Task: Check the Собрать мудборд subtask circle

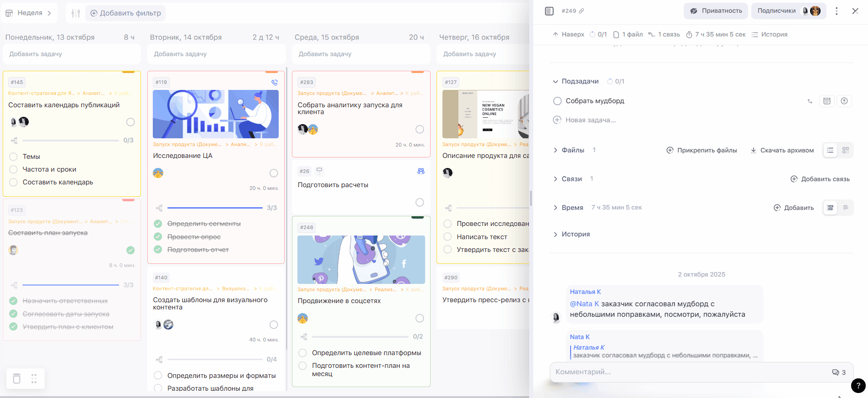Action: (x=557, y=101)
